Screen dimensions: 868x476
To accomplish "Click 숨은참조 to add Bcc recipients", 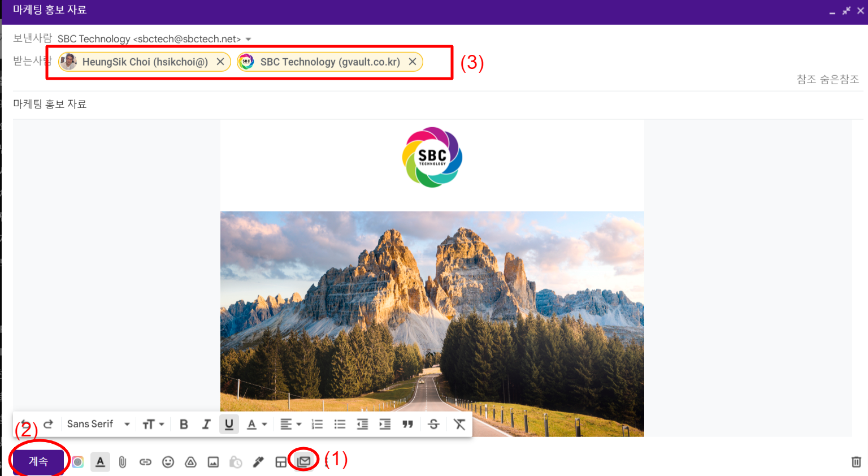I will tap(840, 79).
